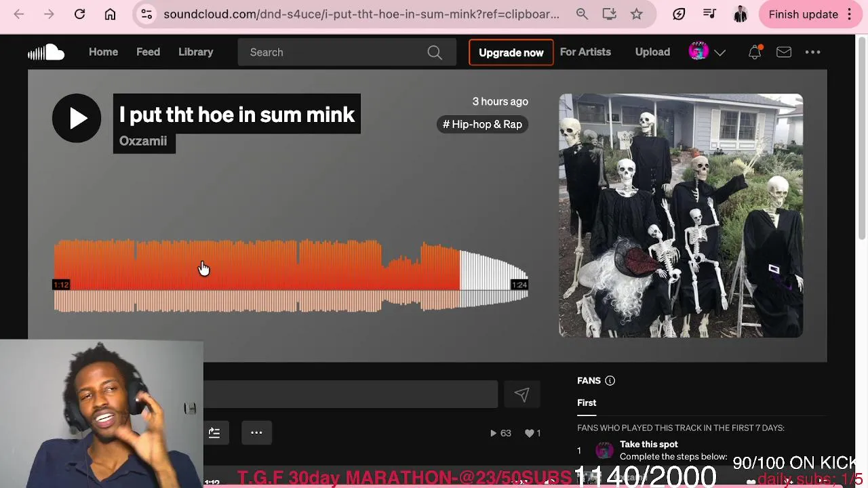Screen dimensions: 868x488
Task: Click Upload in header
Action: 652,52
